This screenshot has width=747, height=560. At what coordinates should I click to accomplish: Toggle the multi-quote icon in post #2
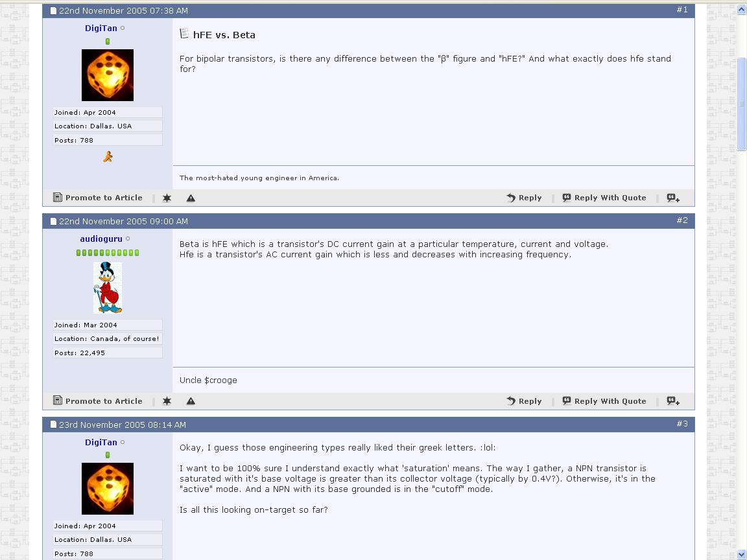[x=673, y=401]
